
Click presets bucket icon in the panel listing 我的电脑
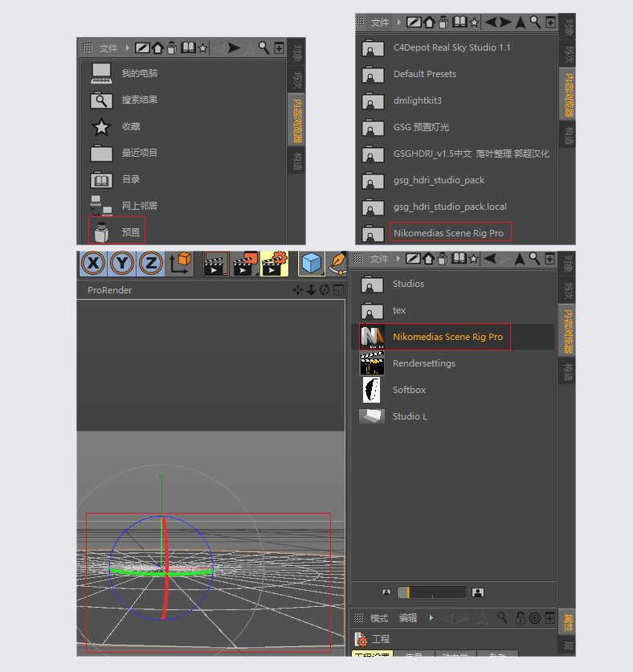click(x=172, y=48)
